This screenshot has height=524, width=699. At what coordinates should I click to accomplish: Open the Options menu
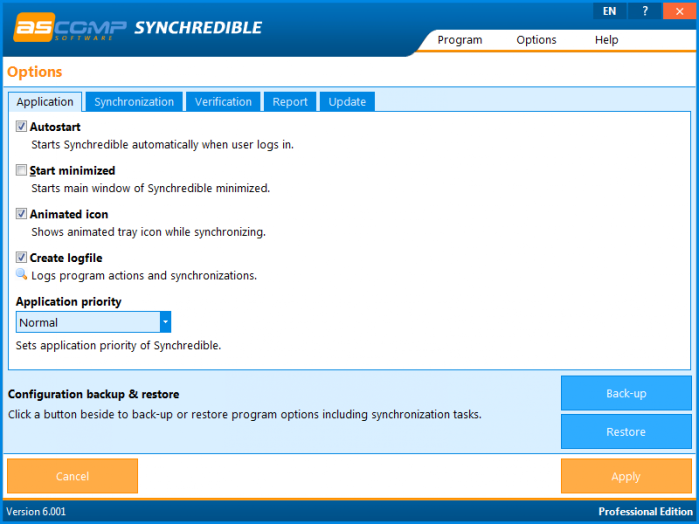click(536, 40)
